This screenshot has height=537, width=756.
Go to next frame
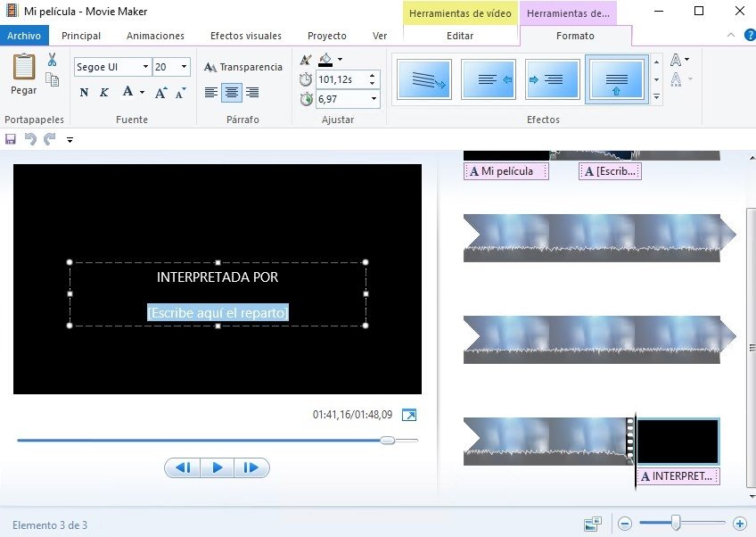(x=251, y=467)
